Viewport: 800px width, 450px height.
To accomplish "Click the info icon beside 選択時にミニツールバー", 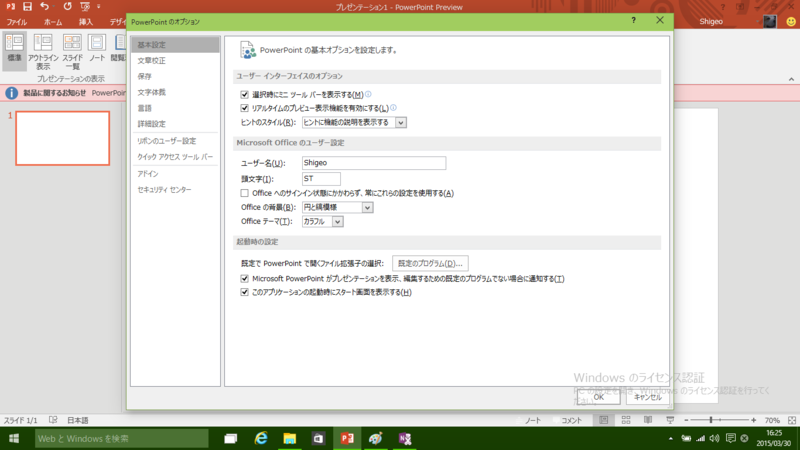I will [x=368, y=94].
